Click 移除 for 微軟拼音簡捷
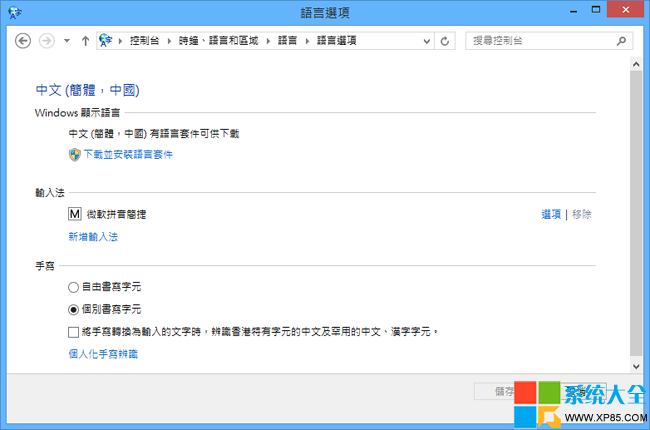 [582, 214]
